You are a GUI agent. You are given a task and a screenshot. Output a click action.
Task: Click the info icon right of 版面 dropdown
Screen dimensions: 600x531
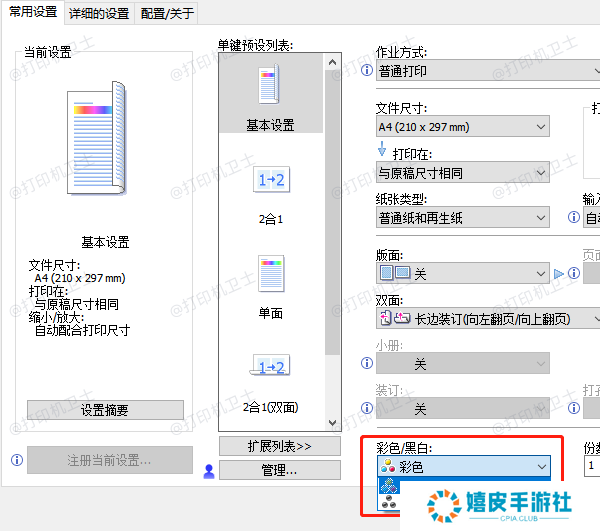pyautogui.click(x=574, y=273)
